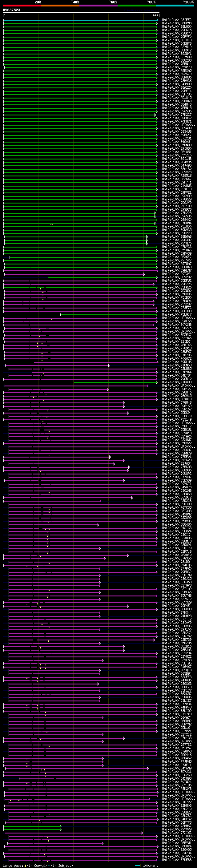197x868 pixels.
Task: Click the UniRef100_A7UW94 label
Action: coord(177,301)
